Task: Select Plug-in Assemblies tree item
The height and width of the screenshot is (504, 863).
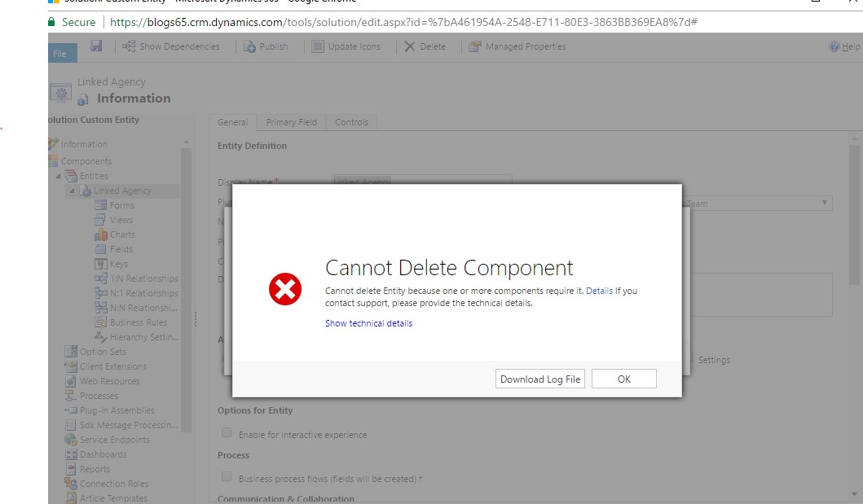Action: (117, 410)
